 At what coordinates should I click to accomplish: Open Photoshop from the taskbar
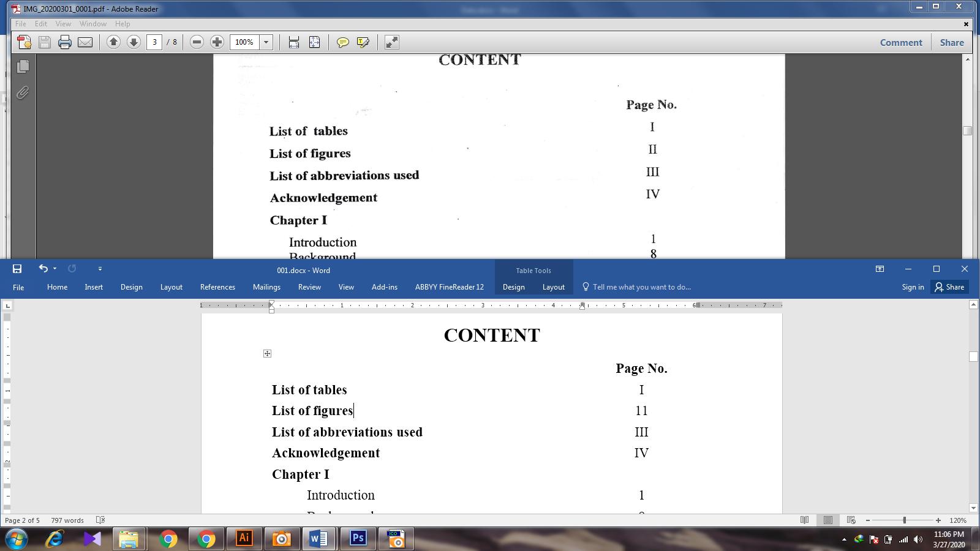(358, 539)
